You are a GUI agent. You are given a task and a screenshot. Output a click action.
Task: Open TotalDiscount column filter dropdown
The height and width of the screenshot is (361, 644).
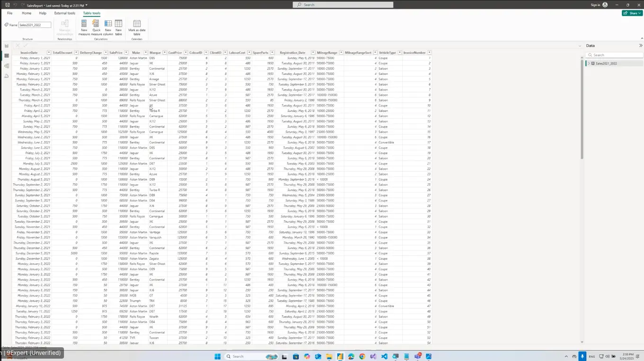point(76,53)
